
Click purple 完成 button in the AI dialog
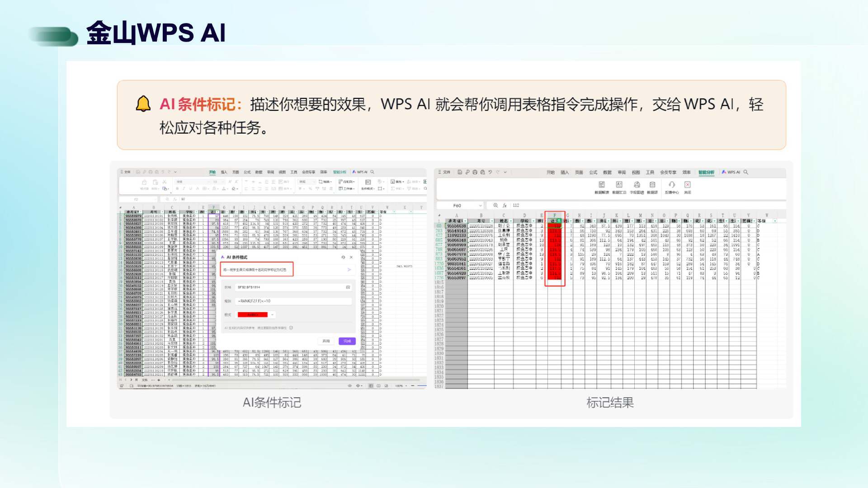[x=347, y=341]
